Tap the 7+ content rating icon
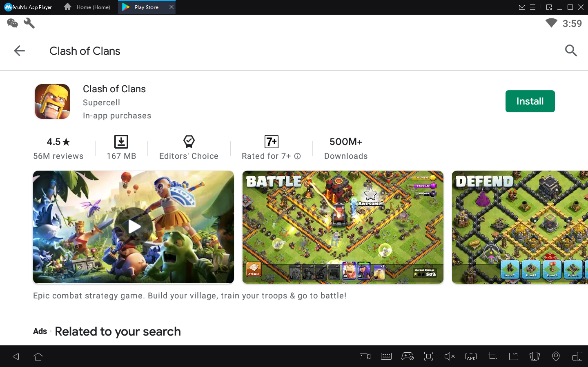The image size is (588, 367). 272,142
